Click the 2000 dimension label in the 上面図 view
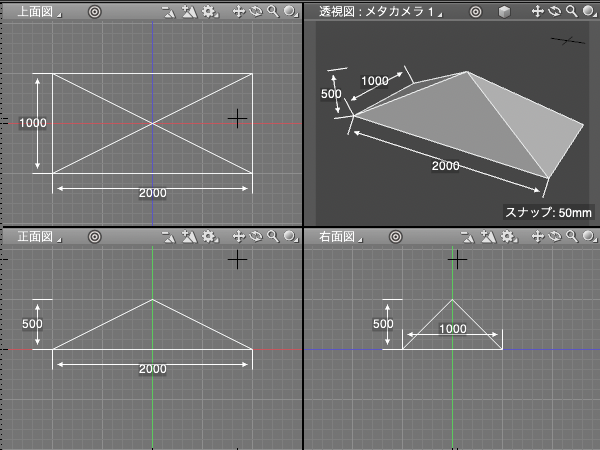This screenshot has height=450, width=600. (152, 192)
